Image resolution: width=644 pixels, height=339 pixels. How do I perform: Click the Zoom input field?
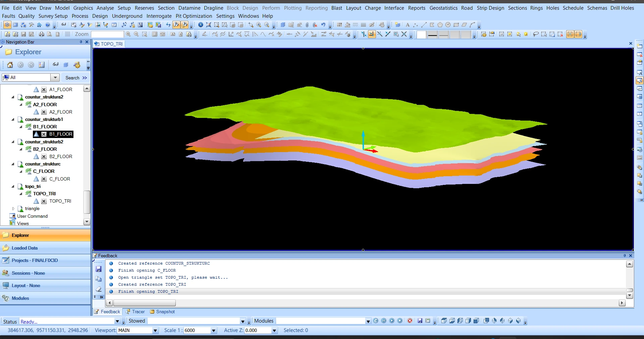(x=107, y=34)
